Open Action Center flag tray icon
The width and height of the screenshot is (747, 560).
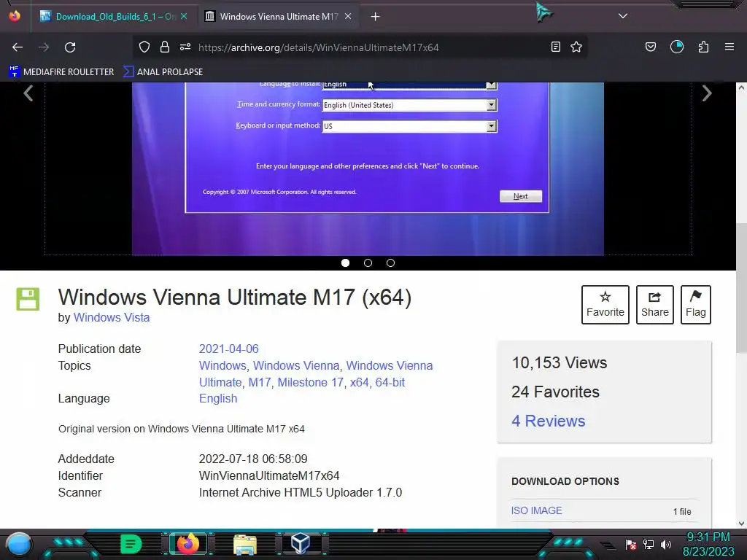[631, 544]
